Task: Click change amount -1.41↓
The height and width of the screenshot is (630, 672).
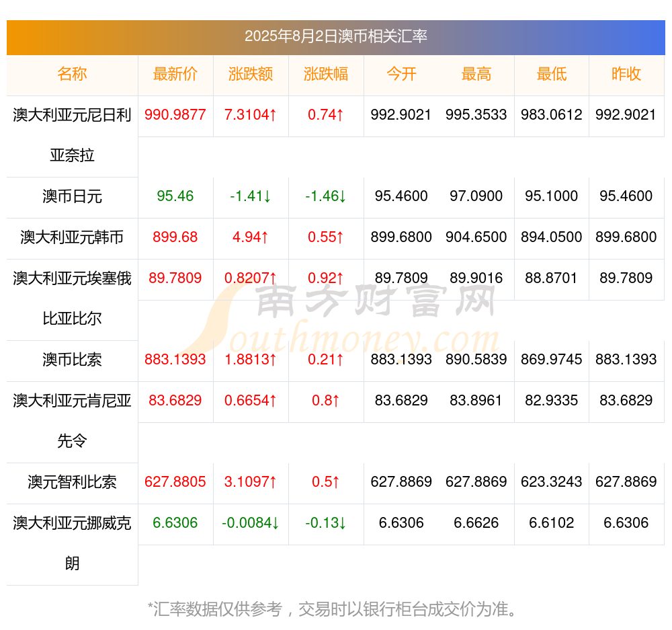Action: (x=251, y=196)
